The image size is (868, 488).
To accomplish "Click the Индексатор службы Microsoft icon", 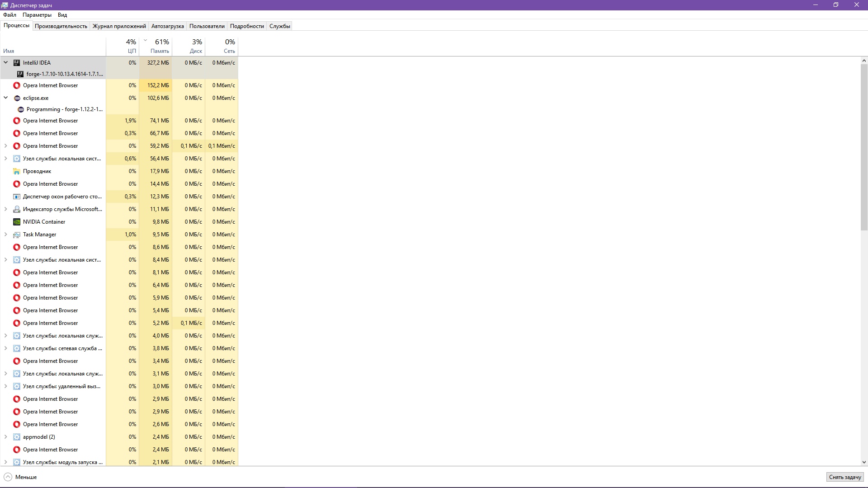I will tap(17, 209).
